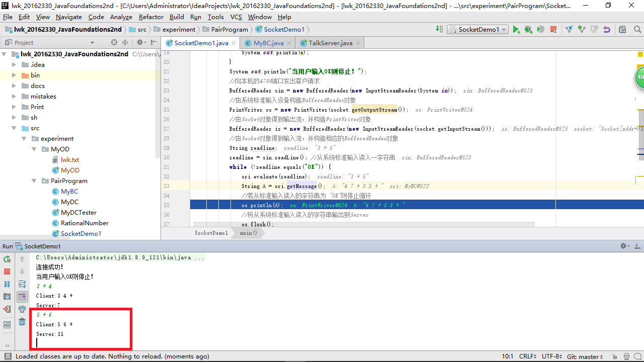Screen dimensions: 644x362
Task: Click the Make Project build icon
Action: pos(440,30)
